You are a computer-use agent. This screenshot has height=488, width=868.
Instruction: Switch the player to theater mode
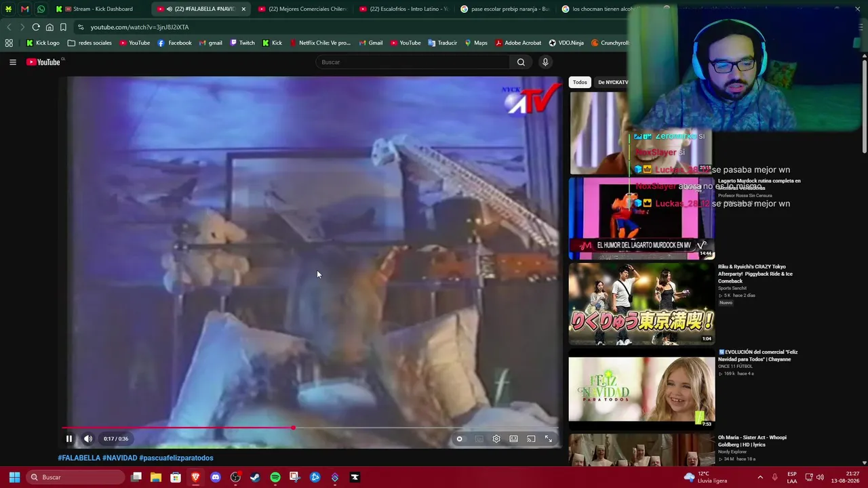(x=513, y=439)
